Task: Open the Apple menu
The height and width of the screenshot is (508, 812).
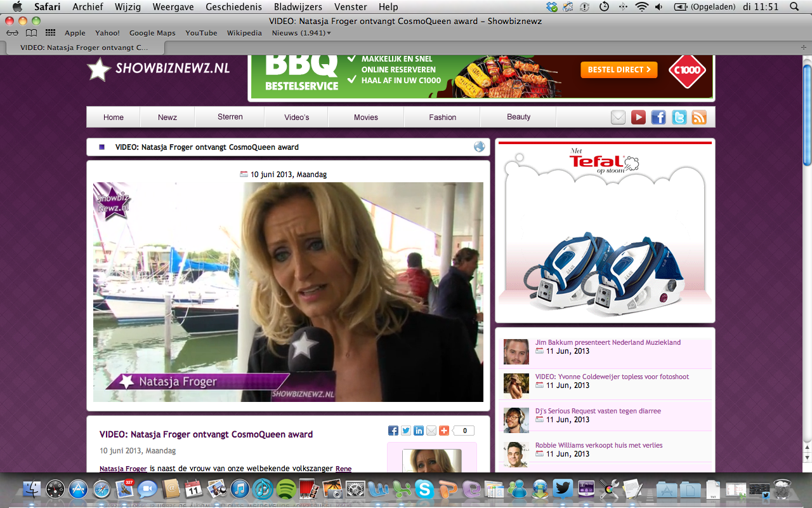Action: click(17, 7)
